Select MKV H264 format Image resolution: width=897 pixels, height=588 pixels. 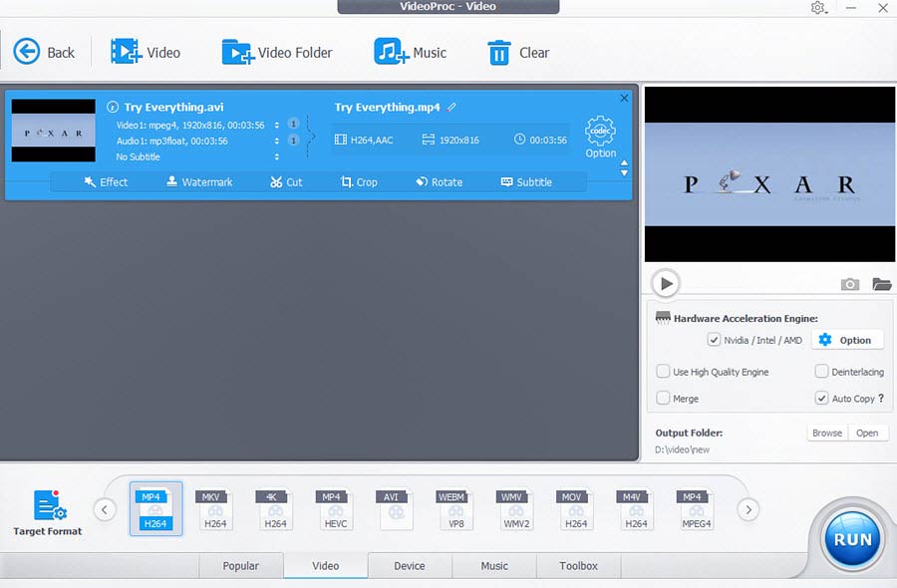[x=215, y=508]
